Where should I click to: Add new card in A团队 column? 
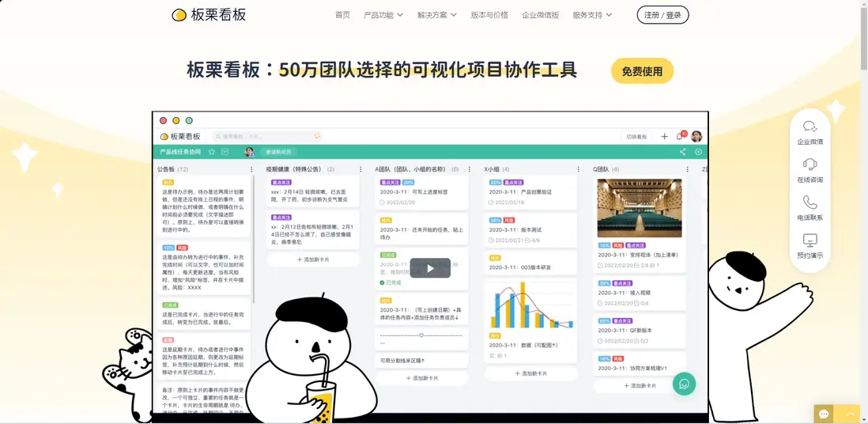tap(422, 378)
